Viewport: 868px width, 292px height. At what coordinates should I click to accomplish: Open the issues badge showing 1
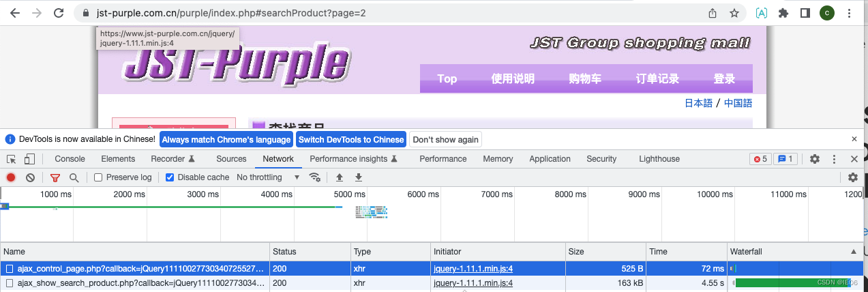[x=785, y=159]
